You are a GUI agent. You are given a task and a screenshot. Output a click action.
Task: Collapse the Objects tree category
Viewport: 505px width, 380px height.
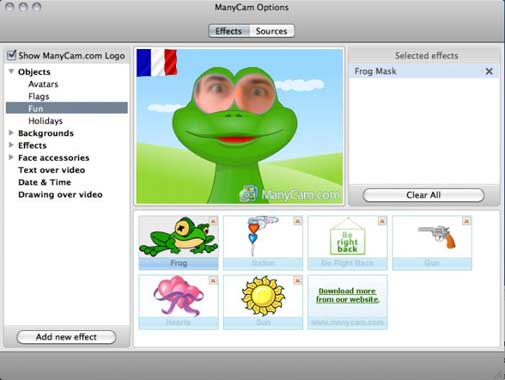[x=11, y=71]
